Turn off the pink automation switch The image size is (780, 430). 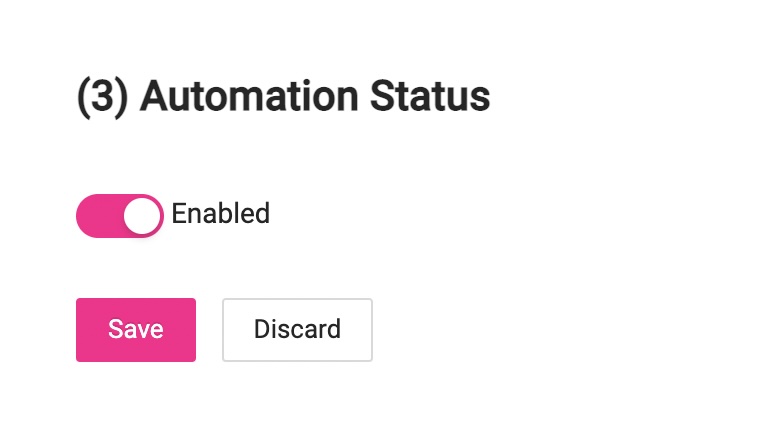[119, 215]
